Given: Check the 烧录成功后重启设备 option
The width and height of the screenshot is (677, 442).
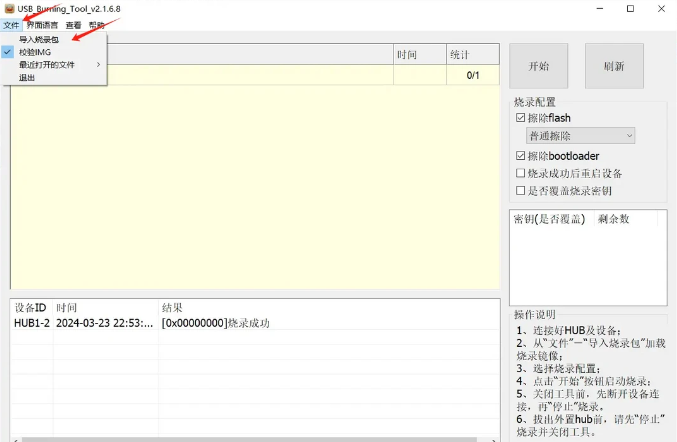Looking at the screenshot, I should (x=521, y=173).
